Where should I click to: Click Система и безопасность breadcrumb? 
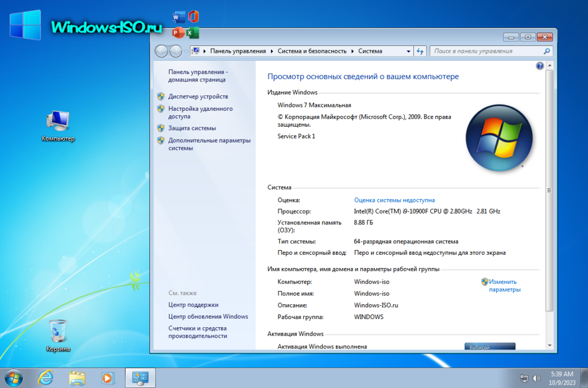pos(312,51)
